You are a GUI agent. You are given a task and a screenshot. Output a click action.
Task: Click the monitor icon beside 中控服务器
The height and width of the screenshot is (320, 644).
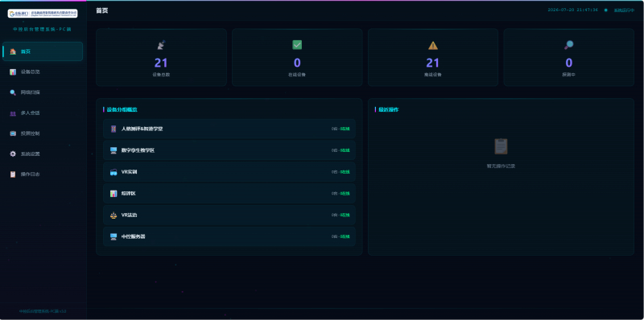tap(114, 236)
